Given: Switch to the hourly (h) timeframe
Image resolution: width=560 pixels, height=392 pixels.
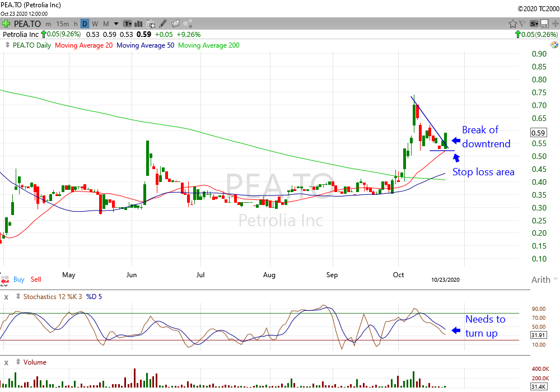Looking at the screenshot, I should tap(76, 24).
